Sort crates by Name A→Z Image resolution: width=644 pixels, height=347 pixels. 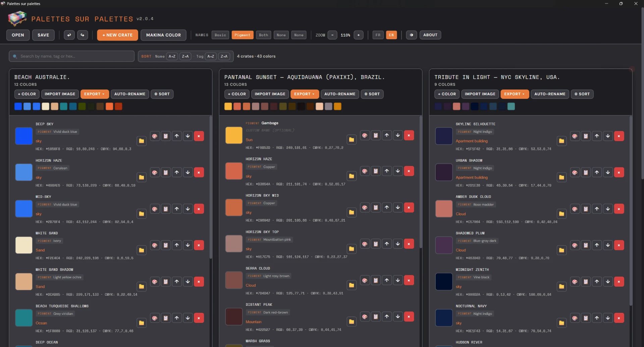172,56
